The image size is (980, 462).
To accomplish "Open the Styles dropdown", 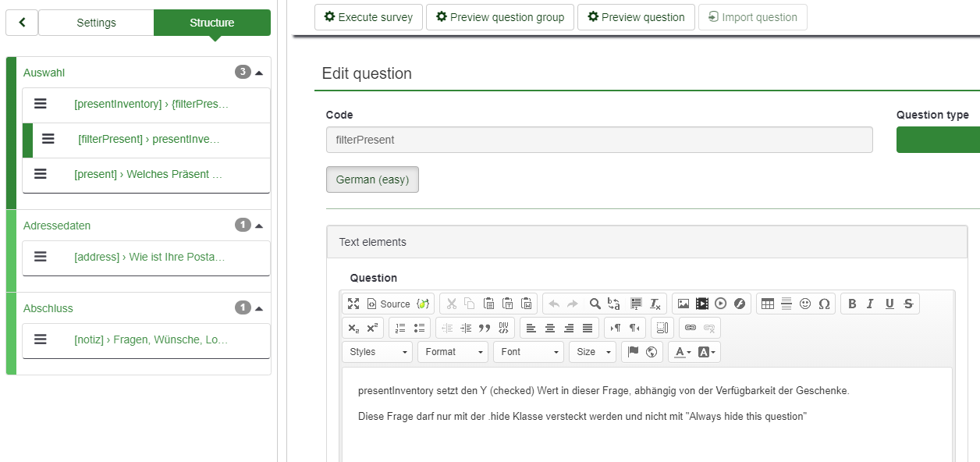I will coord(378,352).
